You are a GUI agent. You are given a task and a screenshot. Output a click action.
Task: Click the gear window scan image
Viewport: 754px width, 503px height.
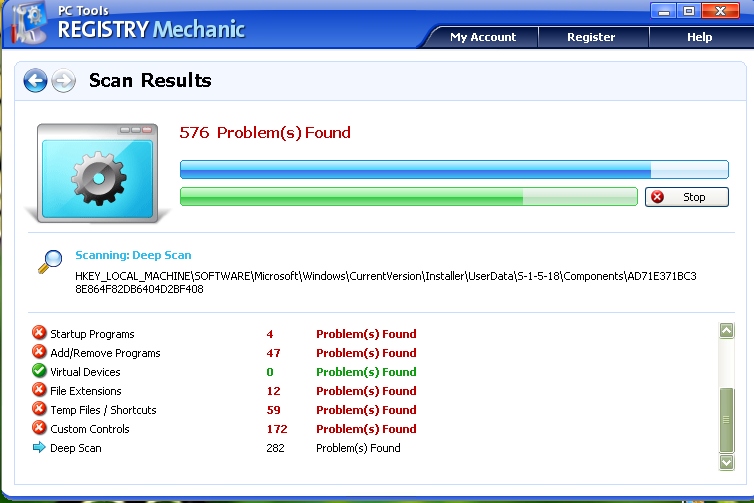click(97, 173)
